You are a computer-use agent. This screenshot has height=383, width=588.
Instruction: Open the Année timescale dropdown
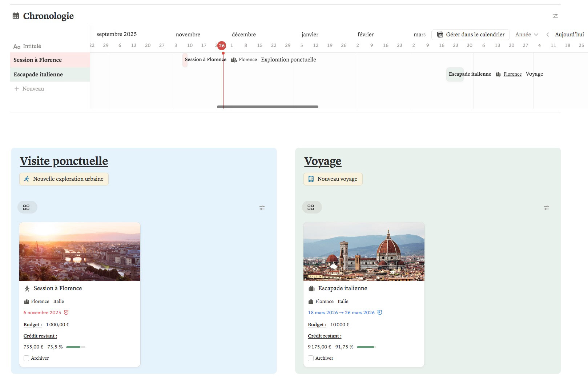click(x=526, y=35)
